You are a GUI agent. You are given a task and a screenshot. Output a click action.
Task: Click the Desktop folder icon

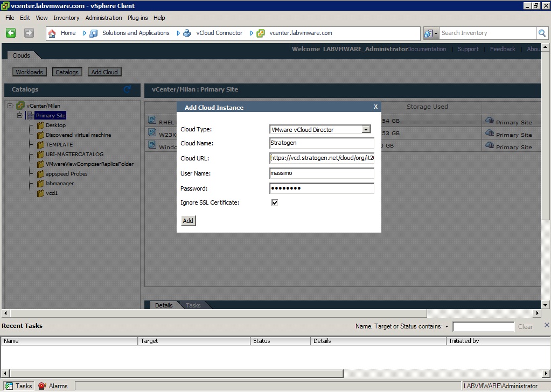click(x=40, y=125)
